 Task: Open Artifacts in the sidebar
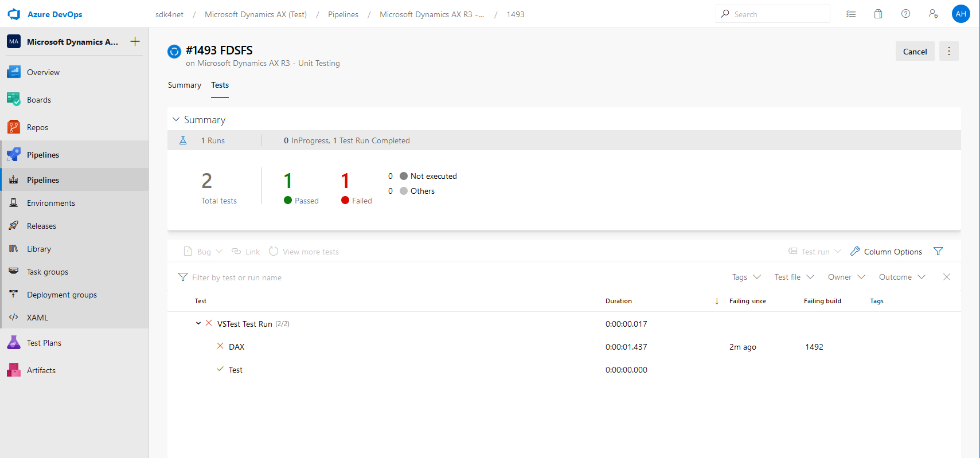(75, 370)
